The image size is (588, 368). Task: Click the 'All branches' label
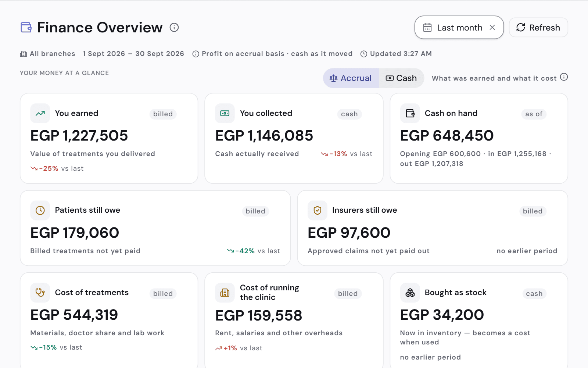point(53,54)
